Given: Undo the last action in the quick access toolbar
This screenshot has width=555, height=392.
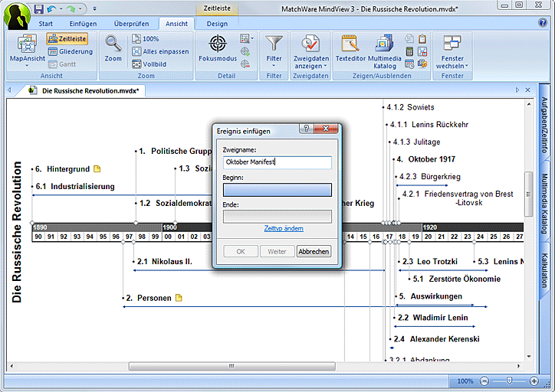Looking at the screenshot, I should coord(51,8).
